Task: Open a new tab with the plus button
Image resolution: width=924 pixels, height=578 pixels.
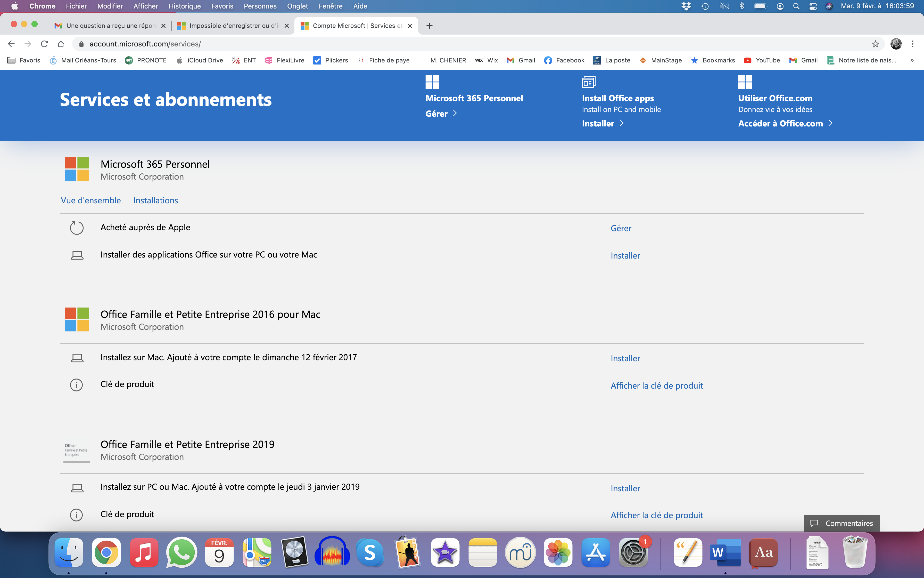Action: pos(429,26)
